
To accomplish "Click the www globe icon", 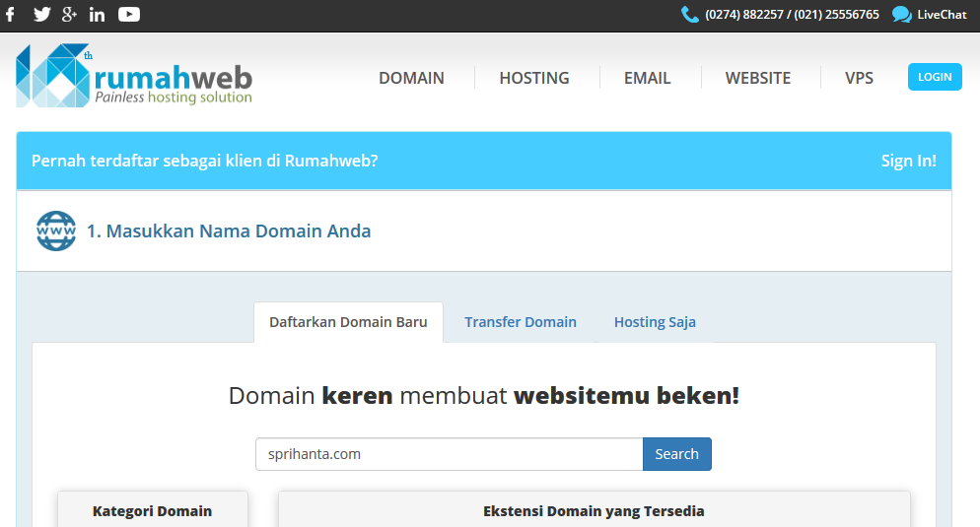I will (56, 231).
